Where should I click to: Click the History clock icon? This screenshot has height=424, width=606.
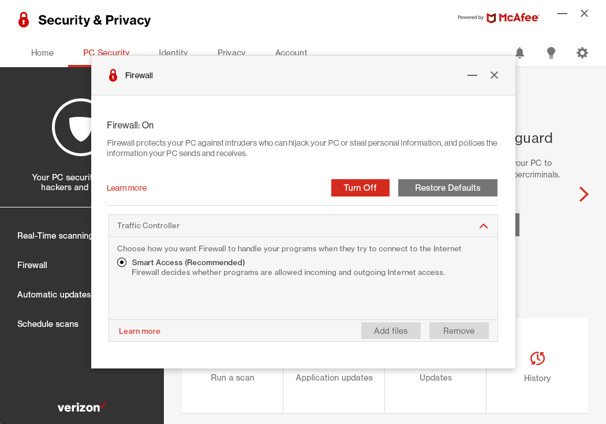(537, 358)
